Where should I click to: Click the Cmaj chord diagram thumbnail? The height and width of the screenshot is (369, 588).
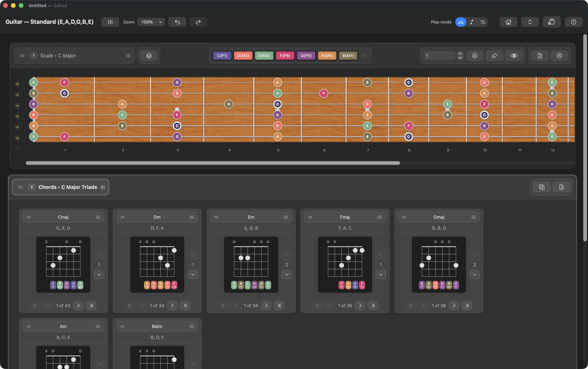pos(63,264)
